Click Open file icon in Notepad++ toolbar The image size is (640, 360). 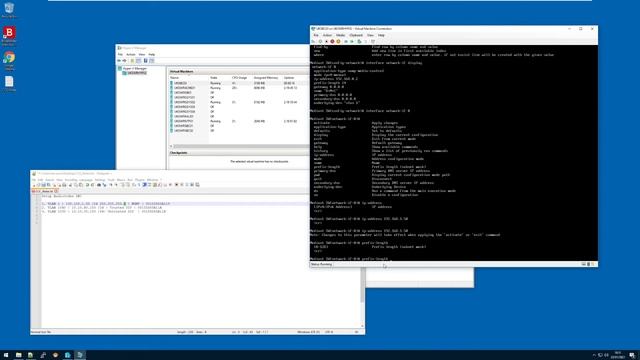pos(38,185)
